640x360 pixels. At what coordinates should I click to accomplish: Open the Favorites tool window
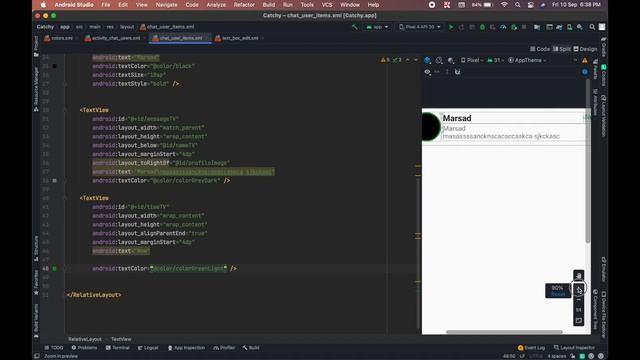pyautogui.click(x=36, y=282)
